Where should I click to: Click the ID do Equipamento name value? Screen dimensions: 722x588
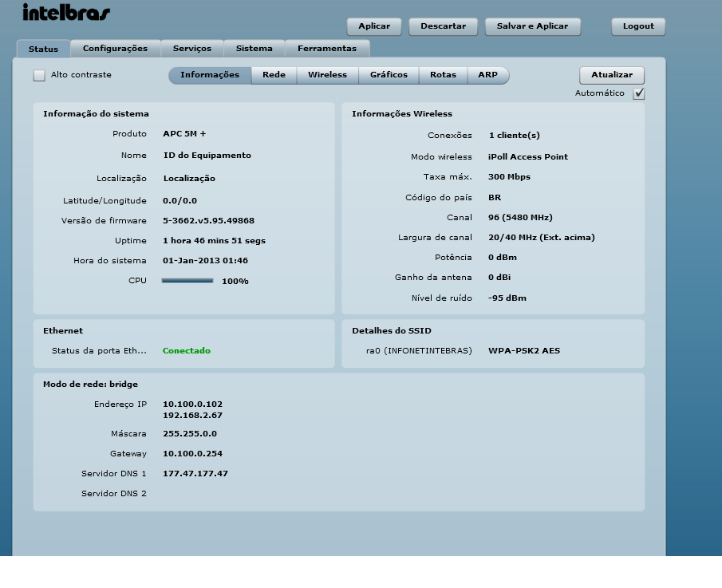click(x=207, y=156)
